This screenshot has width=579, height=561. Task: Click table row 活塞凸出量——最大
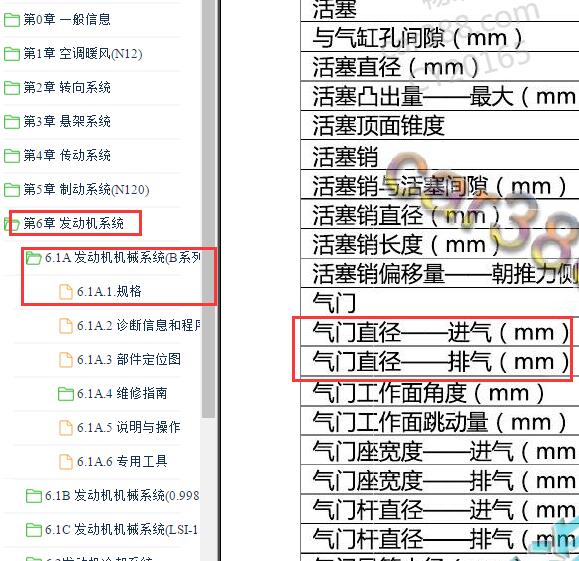point(440,96)
